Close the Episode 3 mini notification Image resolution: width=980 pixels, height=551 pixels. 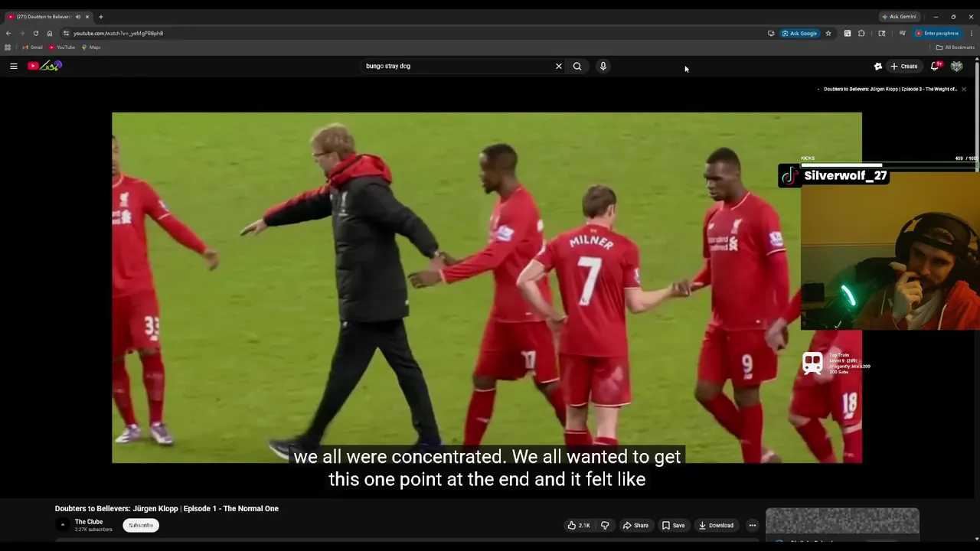tap(963, 89)
